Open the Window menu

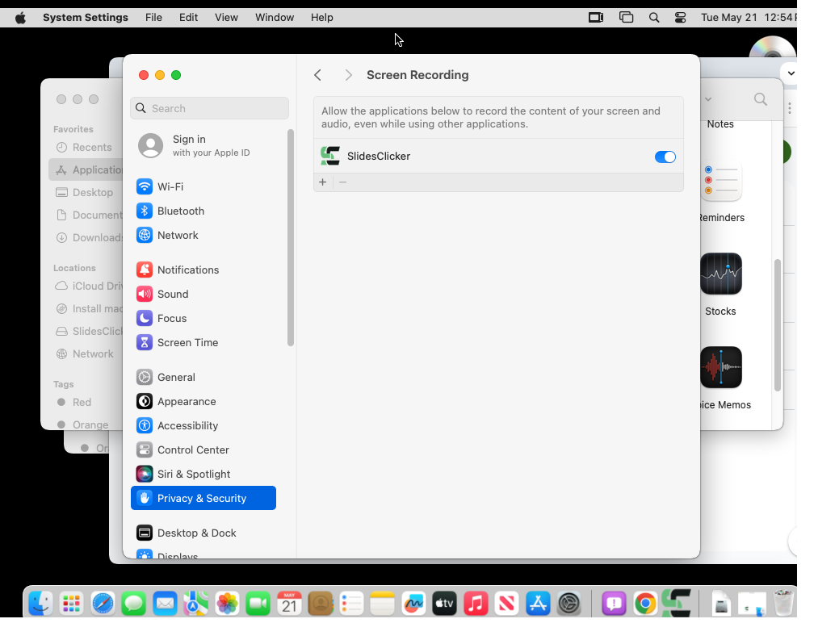click(x=275, y=18)
